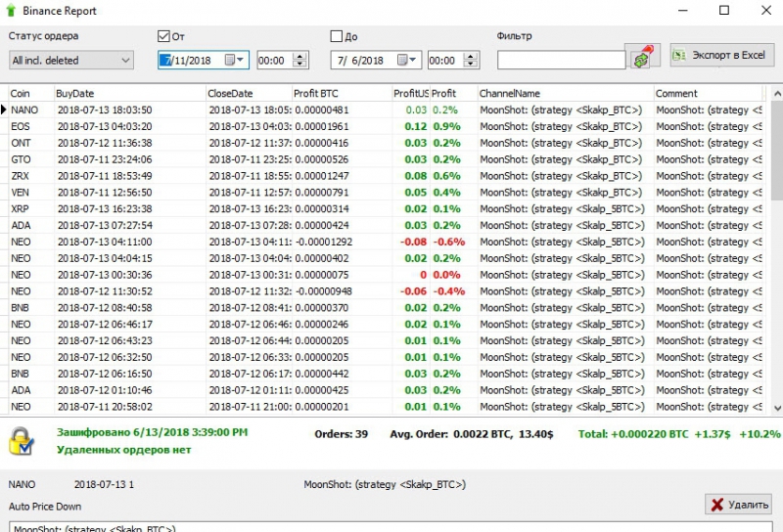783x532 pixels.
Task: Select the ONT order row
Action: tap(386, 143)
